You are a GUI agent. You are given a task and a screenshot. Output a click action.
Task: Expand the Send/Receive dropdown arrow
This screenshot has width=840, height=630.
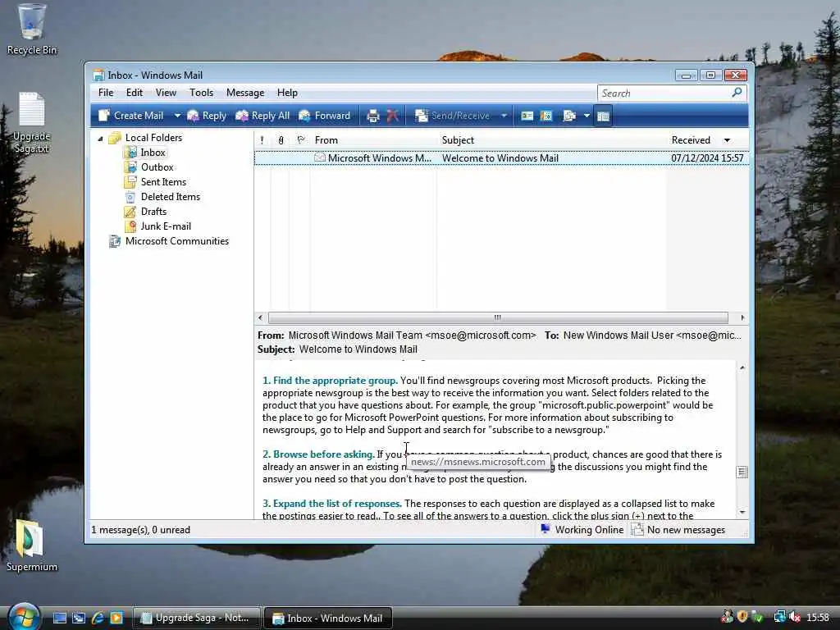pos(504,116)
